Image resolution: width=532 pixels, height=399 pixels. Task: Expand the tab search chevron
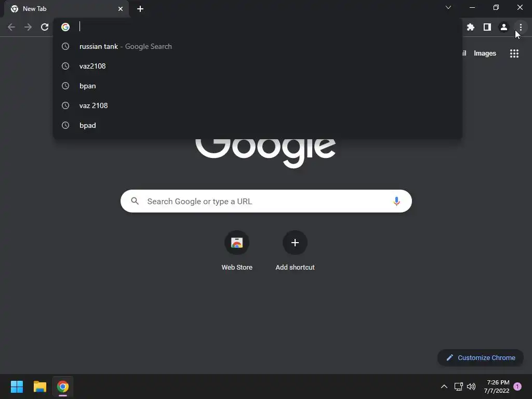(x=448, y=7)
